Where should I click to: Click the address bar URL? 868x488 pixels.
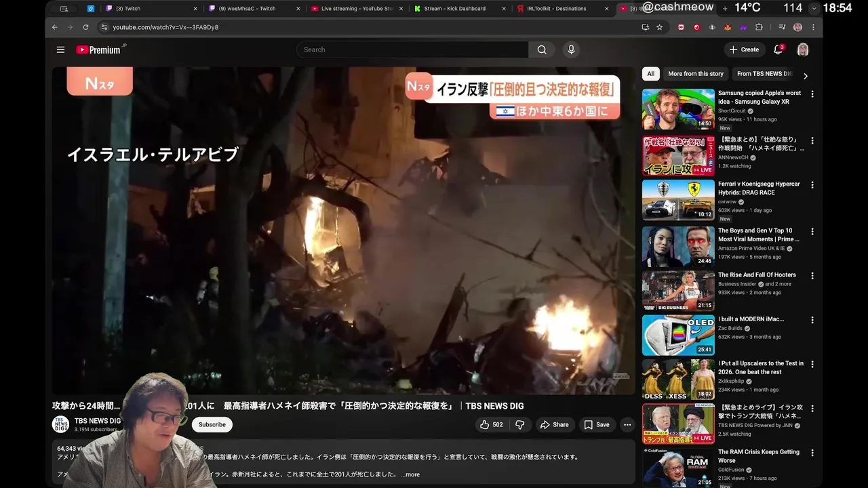(165, 27)
